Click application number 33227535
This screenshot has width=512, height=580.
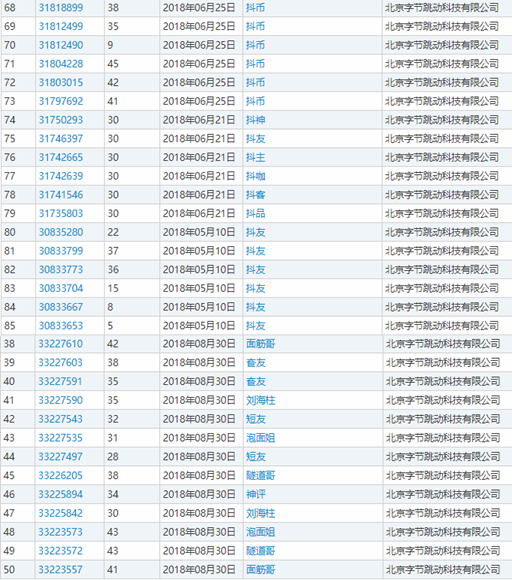point(61,438)
